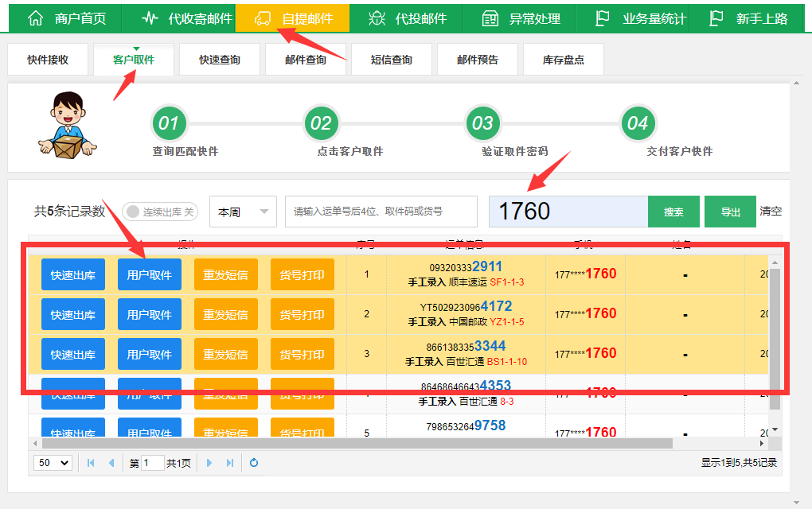The height and width of the screenshot is (509, 812).
Task: Switch to the 短信查询 tab
Action: pos(391,59)
